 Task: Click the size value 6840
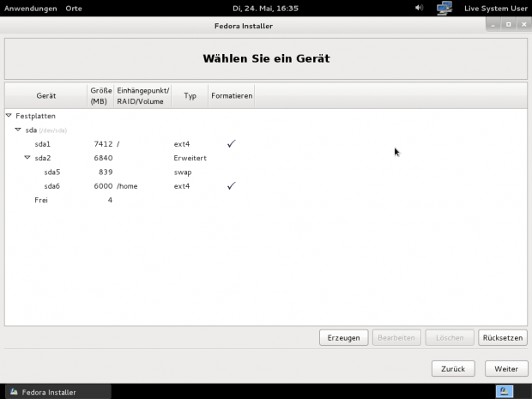[x=103, y=158]
